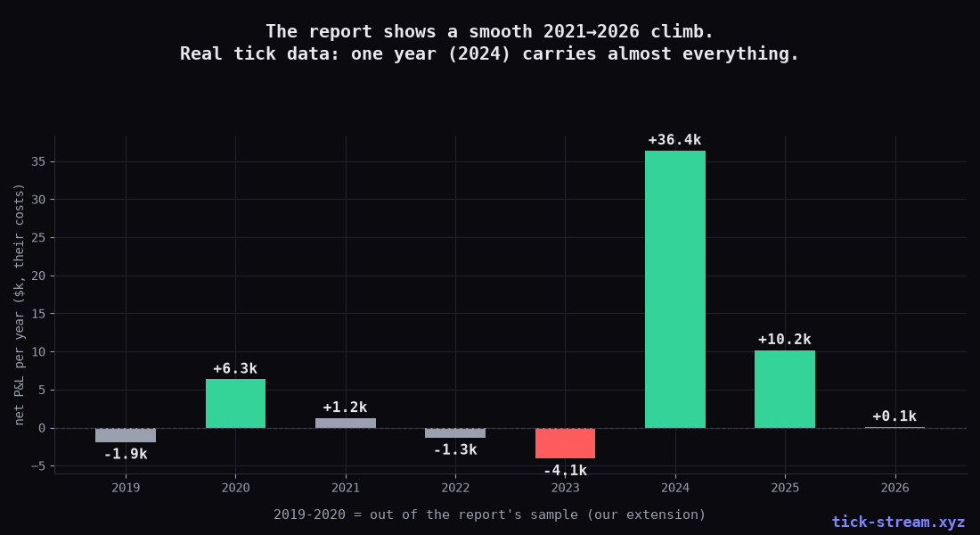Screen dimensions: 980x535
Task: Click title line 'The report shows a smooth'
Action: click(489, 31)
